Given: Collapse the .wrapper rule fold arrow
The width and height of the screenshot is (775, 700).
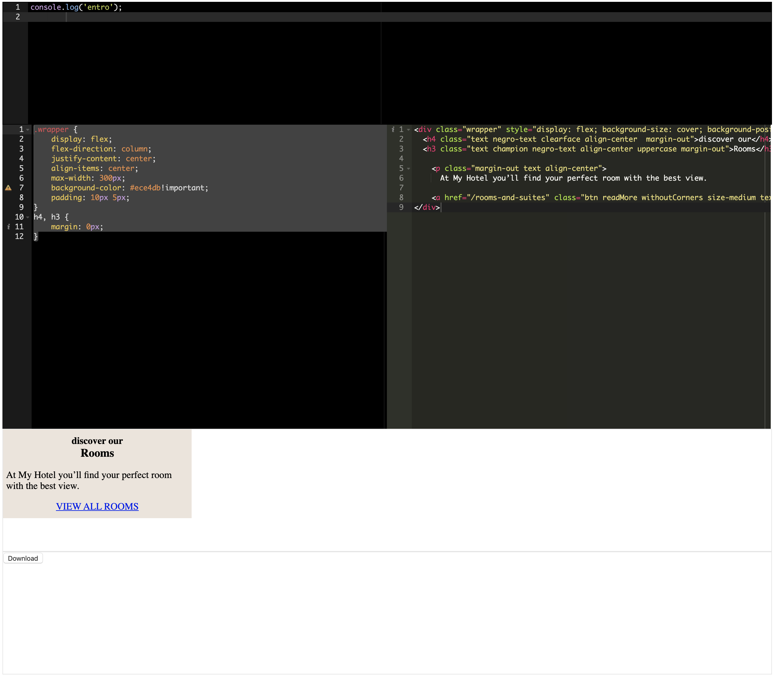Looking at the screenshot, I should [x=28, y=130].
